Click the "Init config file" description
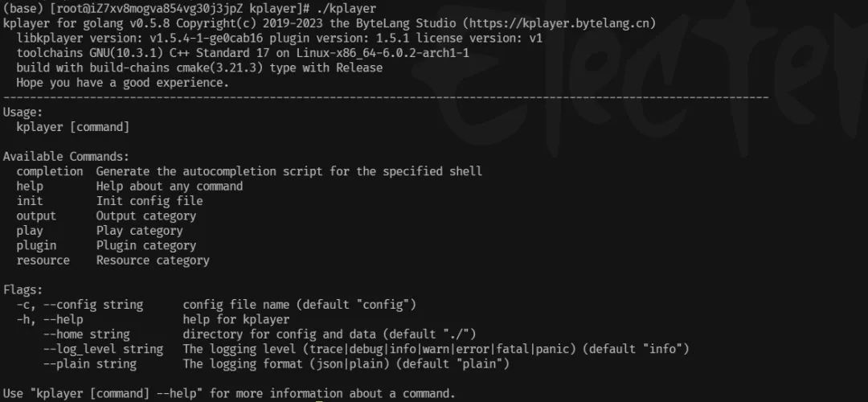 [149, 201]
